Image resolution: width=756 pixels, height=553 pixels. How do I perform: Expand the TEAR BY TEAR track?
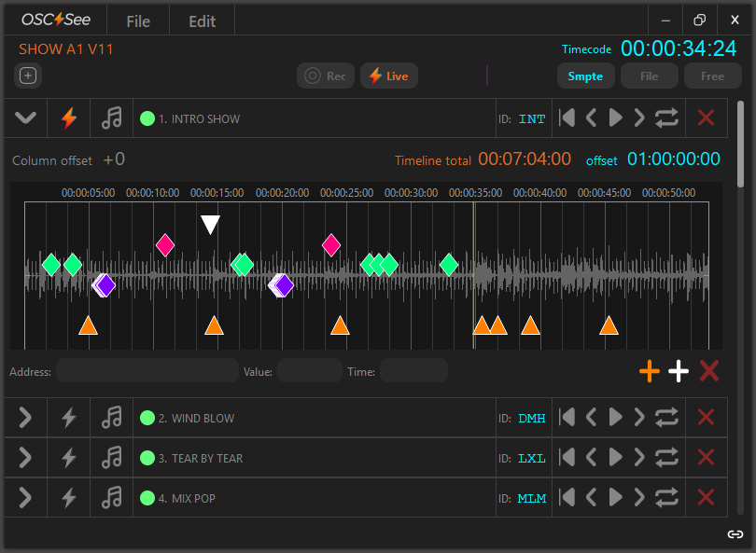25,458
